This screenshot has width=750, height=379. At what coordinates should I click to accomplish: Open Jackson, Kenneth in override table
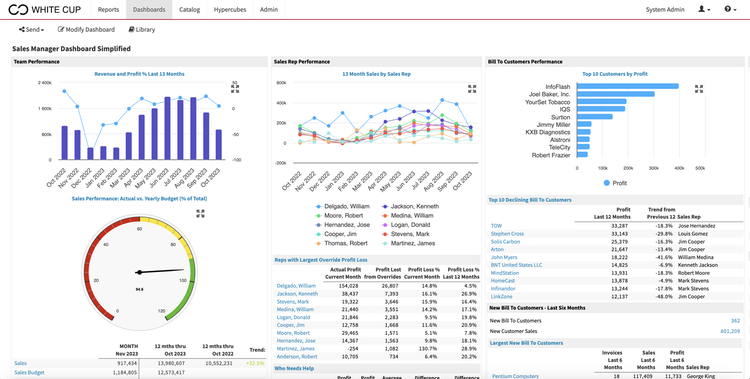[297, 294]
